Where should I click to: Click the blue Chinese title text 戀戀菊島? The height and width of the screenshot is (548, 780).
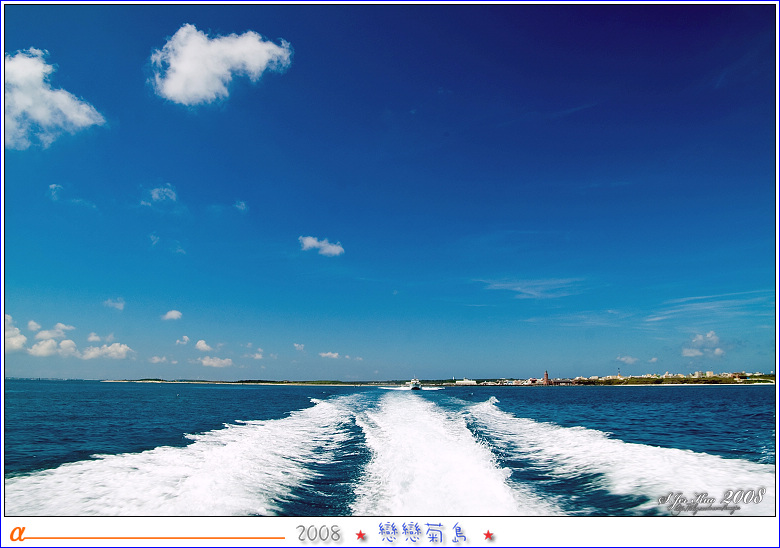[x=424, y=533]
